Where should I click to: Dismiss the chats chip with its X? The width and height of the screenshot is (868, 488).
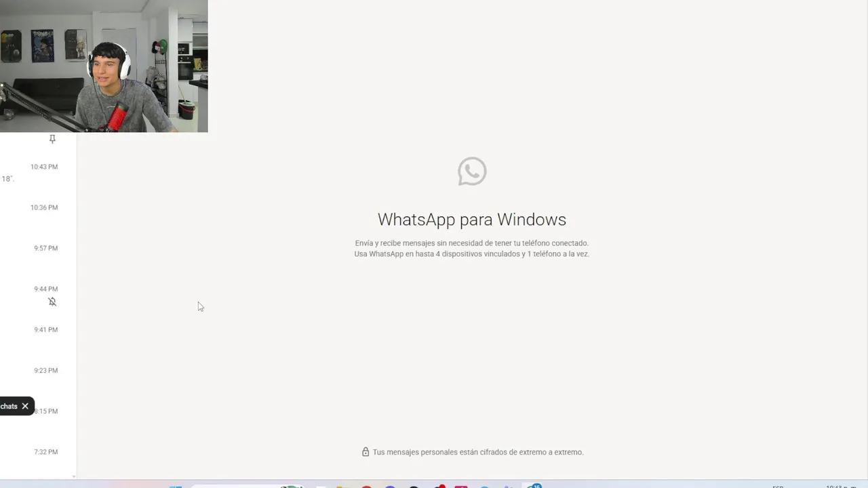click(x=25, y=406)
